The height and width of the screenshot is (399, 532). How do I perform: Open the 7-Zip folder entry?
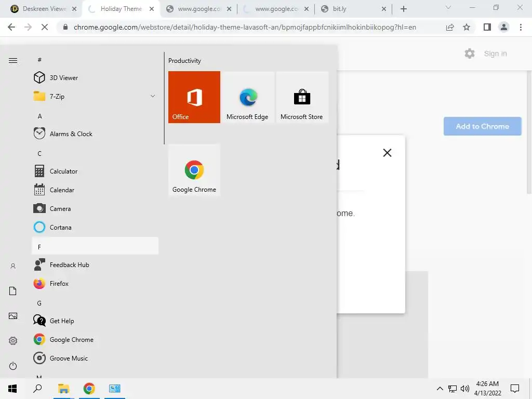pyautogui.click(x=95, y=96)
